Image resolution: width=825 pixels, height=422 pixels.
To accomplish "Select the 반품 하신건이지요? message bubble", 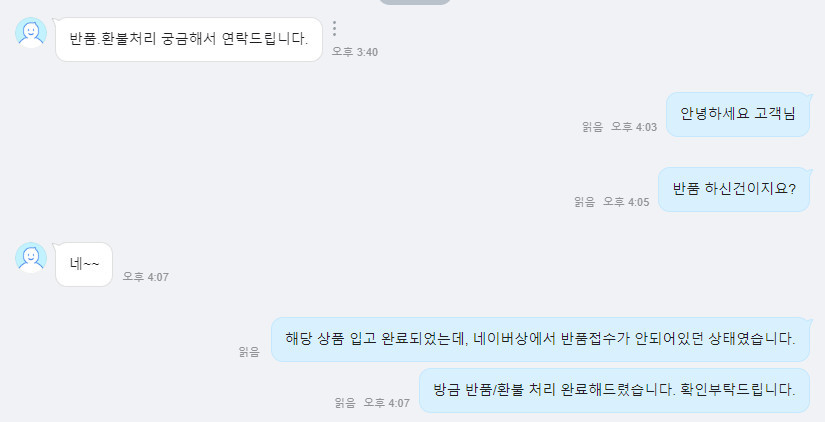I will click(x=734, y=189).
